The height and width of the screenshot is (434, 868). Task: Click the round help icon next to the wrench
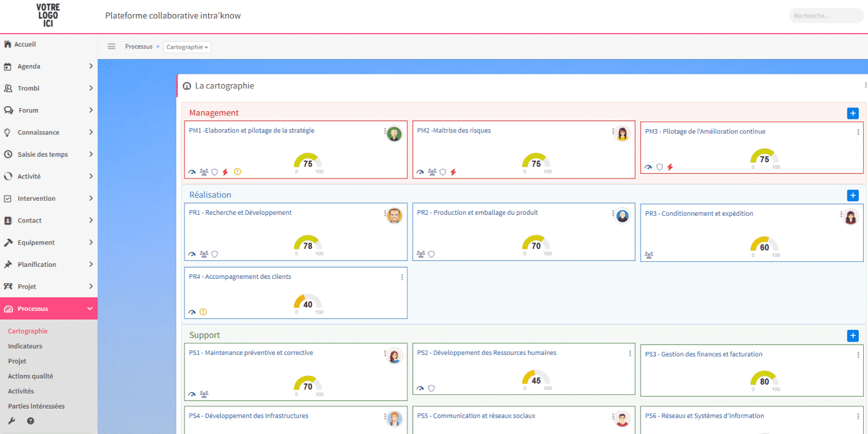[x=30, y=421]
